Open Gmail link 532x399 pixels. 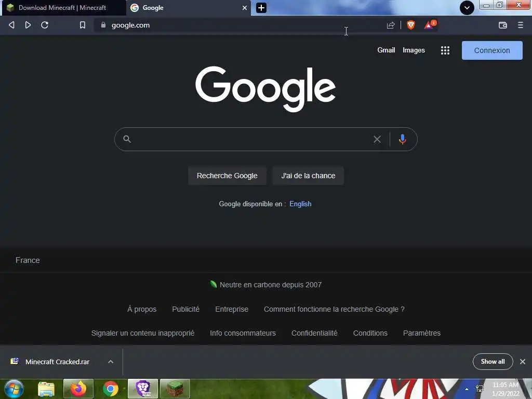pyautogui.click(x=386, y=50)
